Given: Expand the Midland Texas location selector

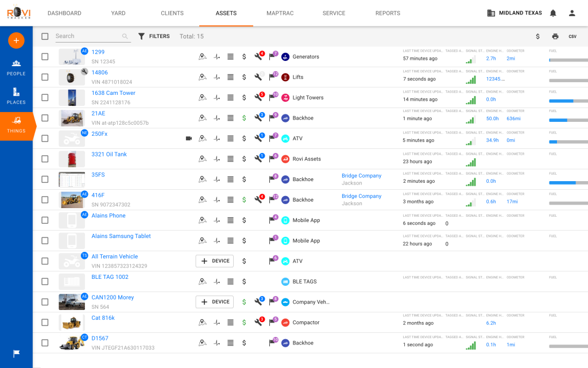Looking at the screenshot, I should pos(514,13).
